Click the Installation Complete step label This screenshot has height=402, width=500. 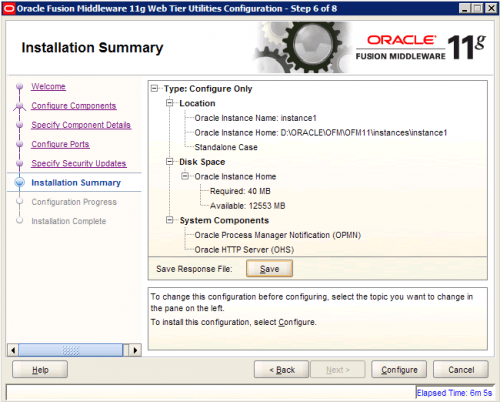[x=69, y=221]
